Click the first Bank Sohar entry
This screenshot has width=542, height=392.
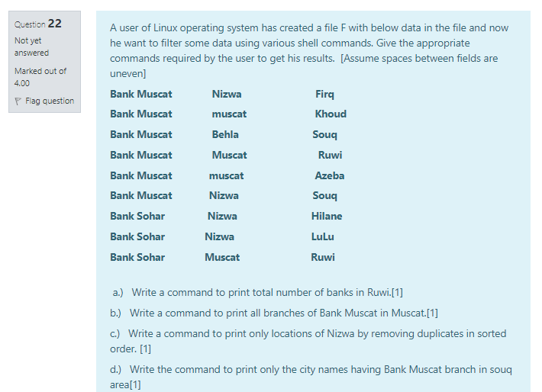137,216
